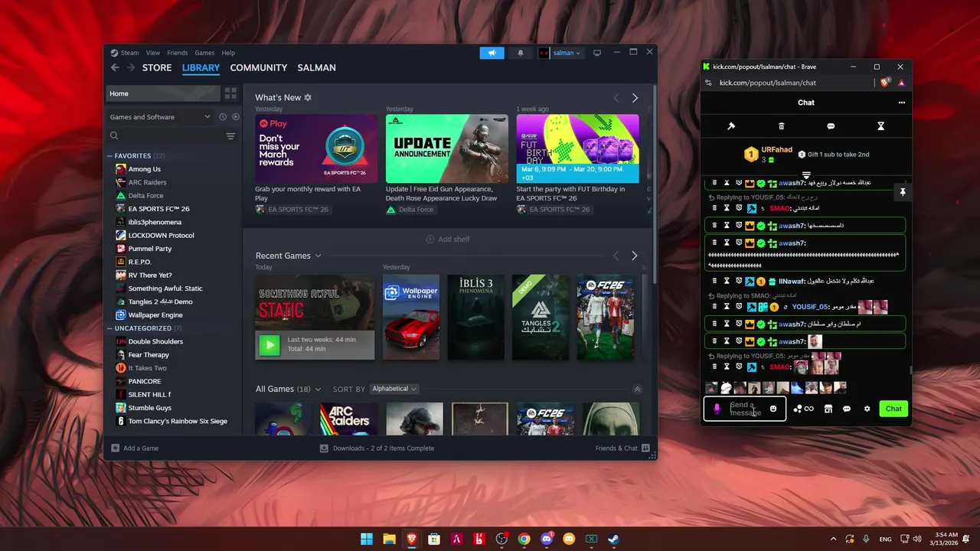The image size is (980, 551).
Task: Open IBLIS 3 Phenomena game cover
Action: click(476, 318)
